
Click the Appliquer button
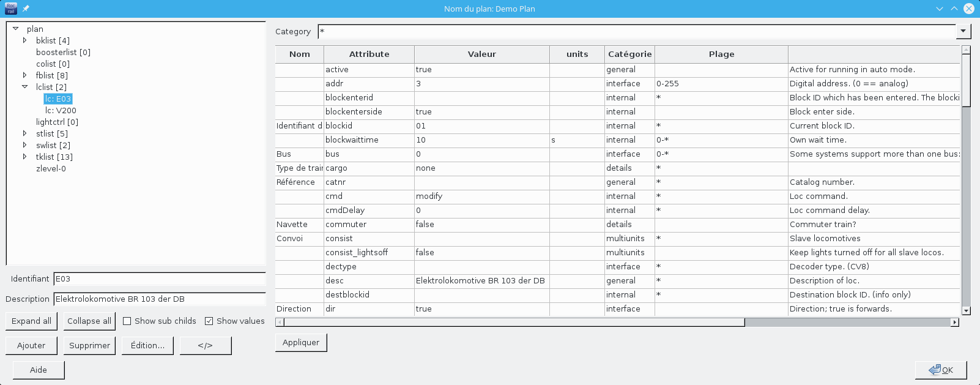pyautogui.click(x=301, y=343)
